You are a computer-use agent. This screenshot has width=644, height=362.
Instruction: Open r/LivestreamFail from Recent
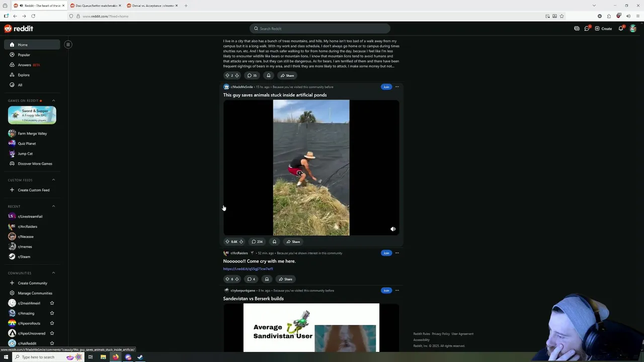click(32, 216)
